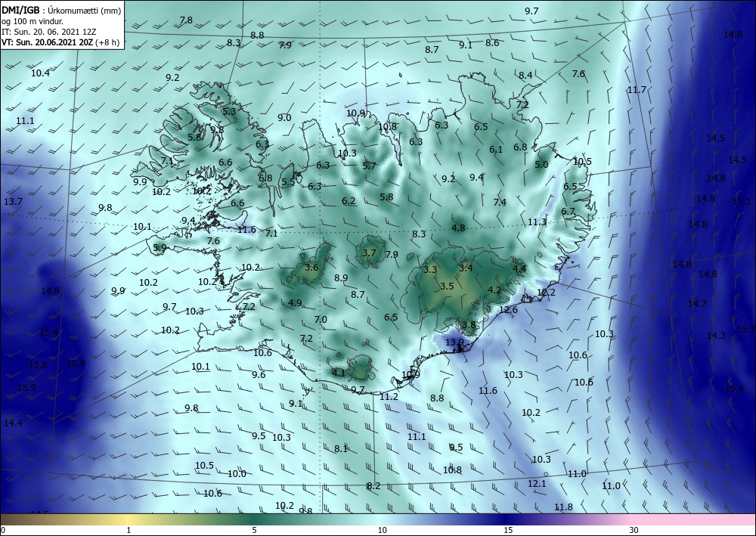Select the 'VT: Sun. 20.06.2021 20Z (+8 h)' line
Viewport: 756px width, 536px height.
[x=60, y=42]
